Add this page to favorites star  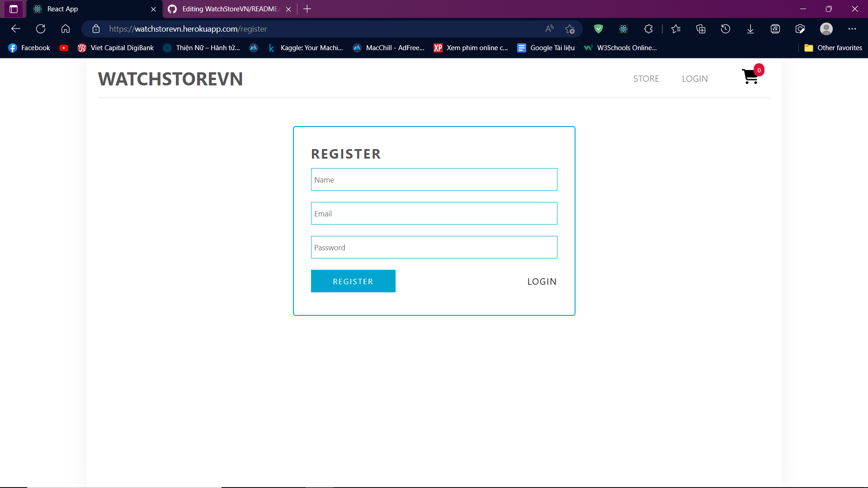click(x=570, y=29)
